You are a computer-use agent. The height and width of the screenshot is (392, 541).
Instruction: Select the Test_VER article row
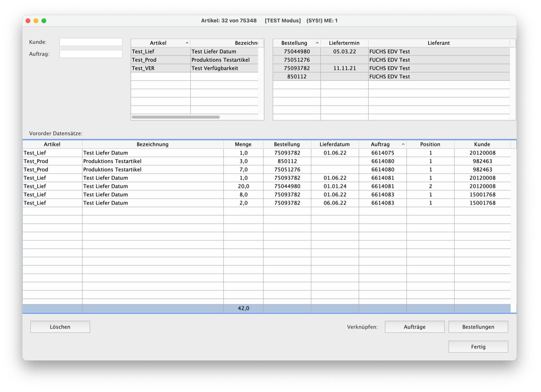[160, 68]
